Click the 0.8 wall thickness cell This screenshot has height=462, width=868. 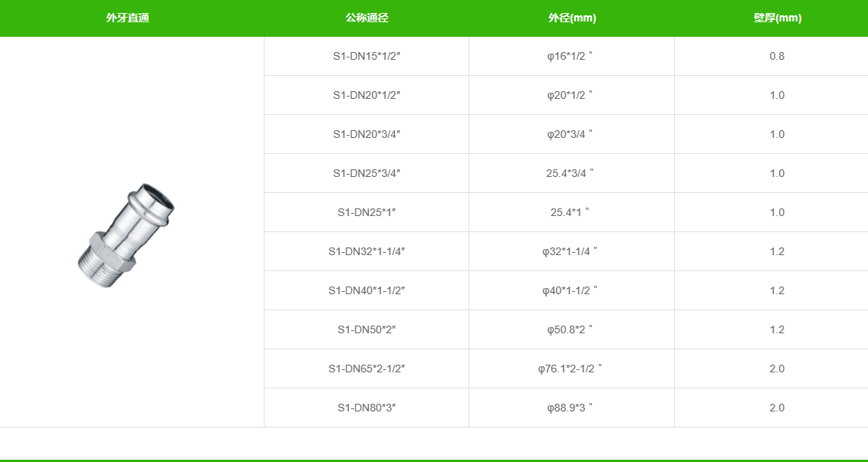point(777,56)
